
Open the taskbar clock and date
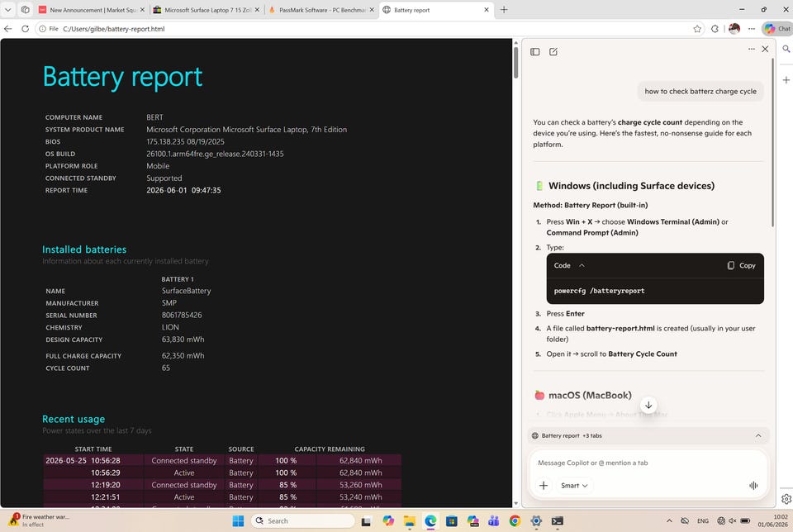772,521
